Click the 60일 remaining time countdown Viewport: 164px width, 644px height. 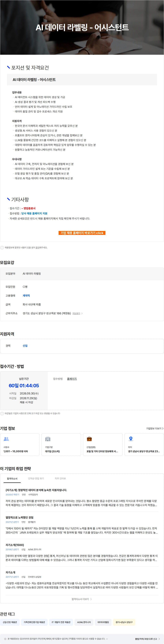coord(24,386)
